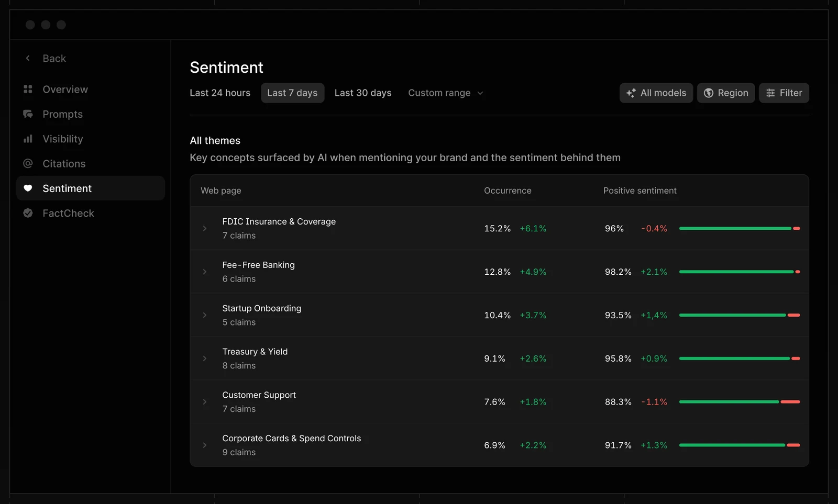The width and height of the screenshot is (838, 504).
Task: Click the Back chevron icon
Action: tap(28, 58)
